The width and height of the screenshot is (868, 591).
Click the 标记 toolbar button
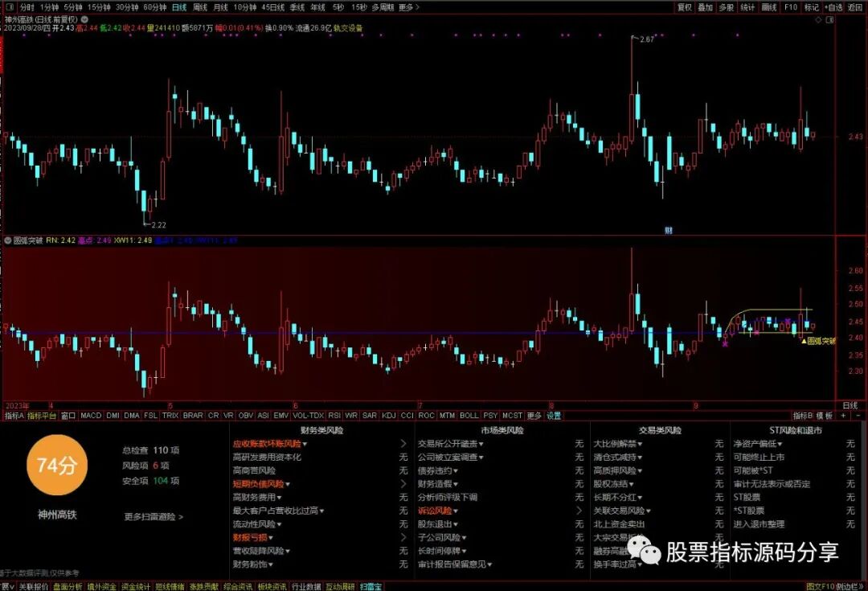[x=811, y=7]
